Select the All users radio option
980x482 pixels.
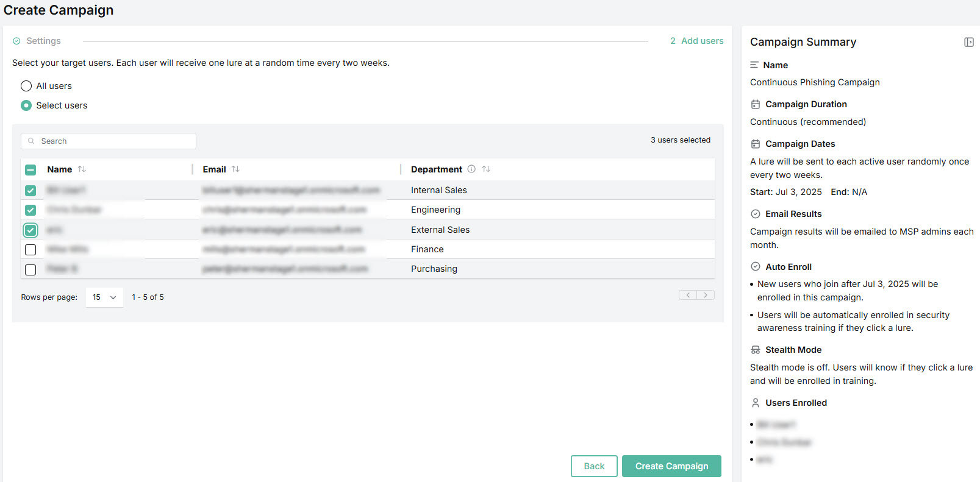tap(26, 86)
